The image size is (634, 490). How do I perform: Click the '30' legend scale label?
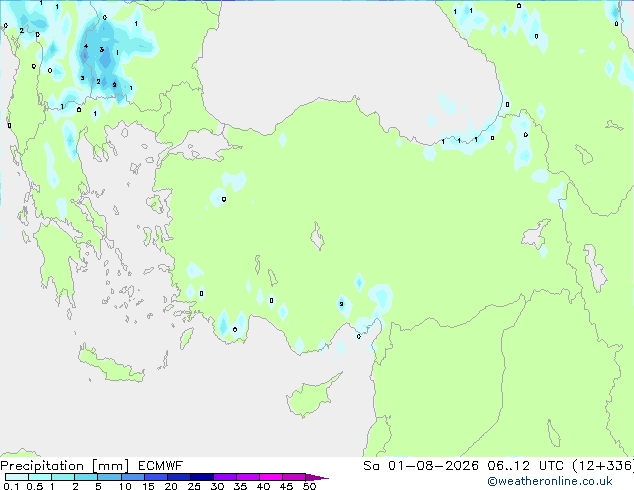pos(217,486)
